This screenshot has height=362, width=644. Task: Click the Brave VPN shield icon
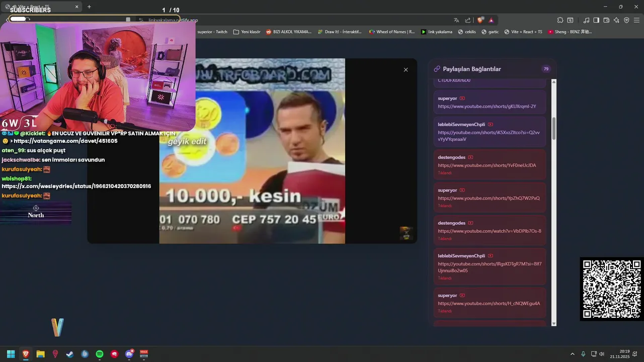[x=626, y=20]
